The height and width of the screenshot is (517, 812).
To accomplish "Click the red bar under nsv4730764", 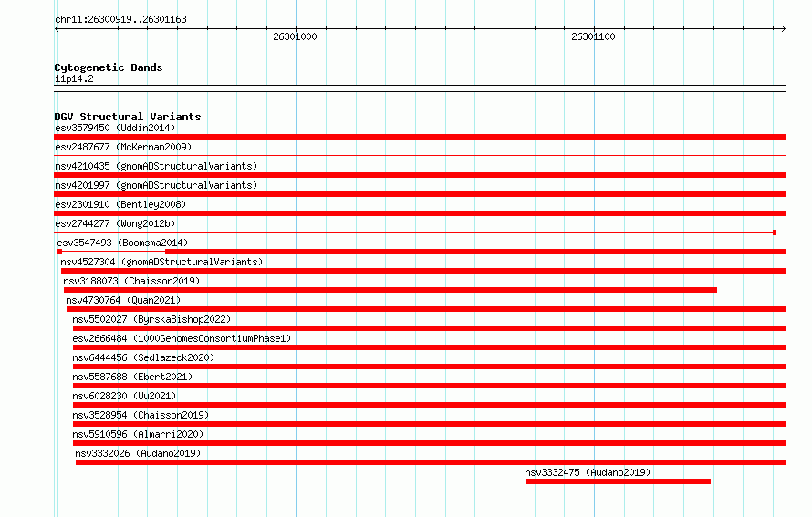I will coord(427,309).
